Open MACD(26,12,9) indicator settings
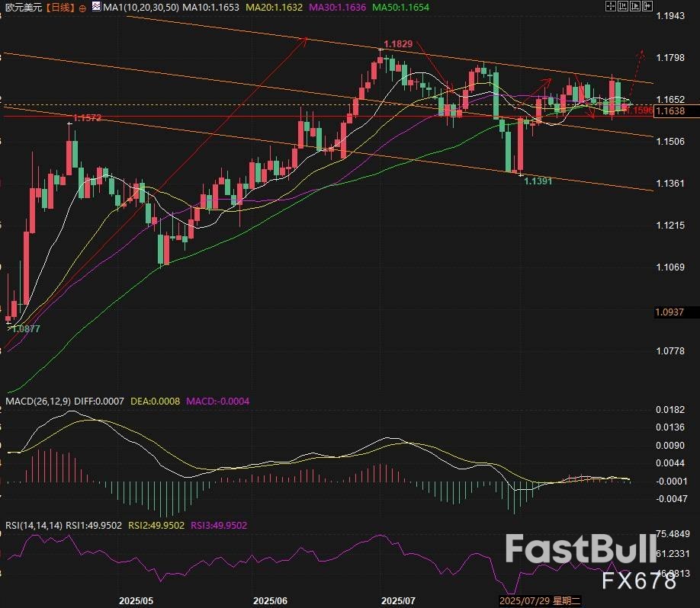 click(x=37, y=401)
